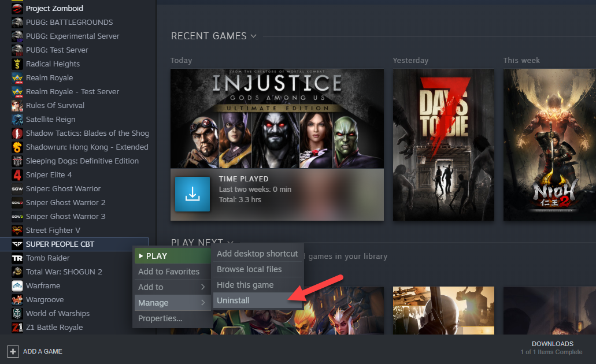Viewport: 596px width, 364px height.
Task: Click the Radical Heights dollar icon
Action: (x=17, y=64)
